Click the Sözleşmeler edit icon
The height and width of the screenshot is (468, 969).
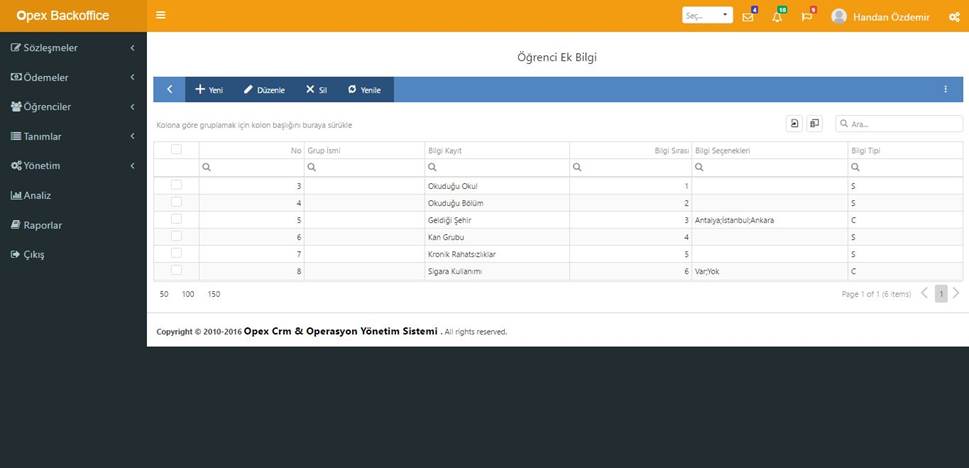(16, 48)
